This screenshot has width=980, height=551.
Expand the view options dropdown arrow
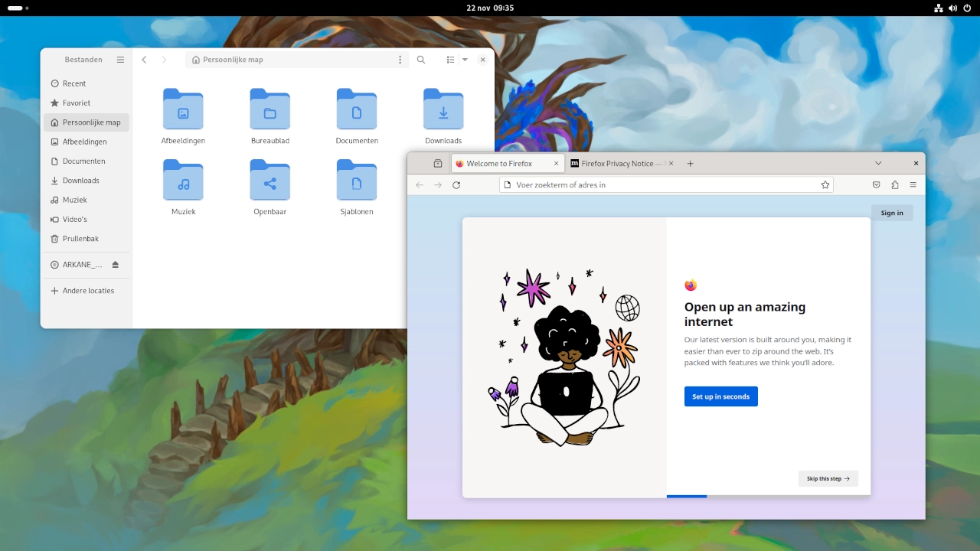point(465,60)
